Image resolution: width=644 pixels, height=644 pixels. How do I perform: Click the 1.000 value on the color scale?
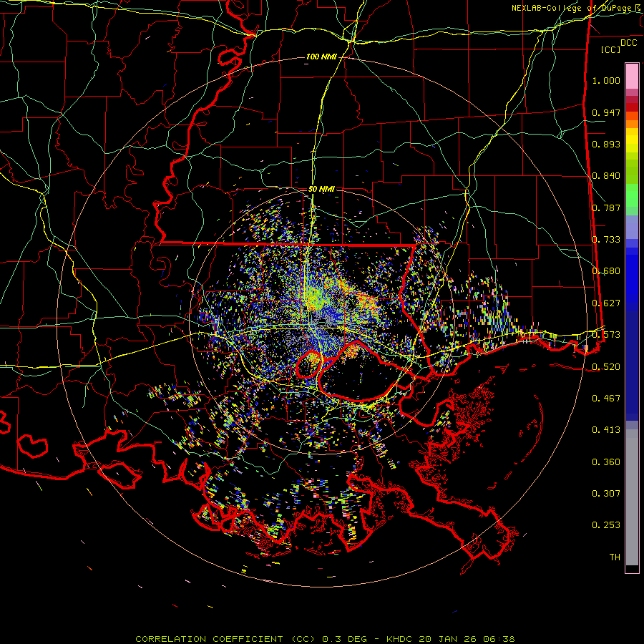point(606,80)
